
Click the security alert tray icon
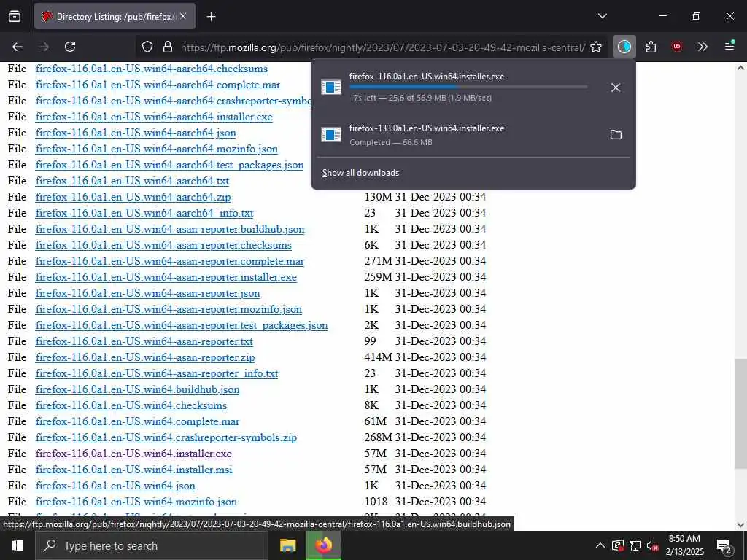click(617, 546)
